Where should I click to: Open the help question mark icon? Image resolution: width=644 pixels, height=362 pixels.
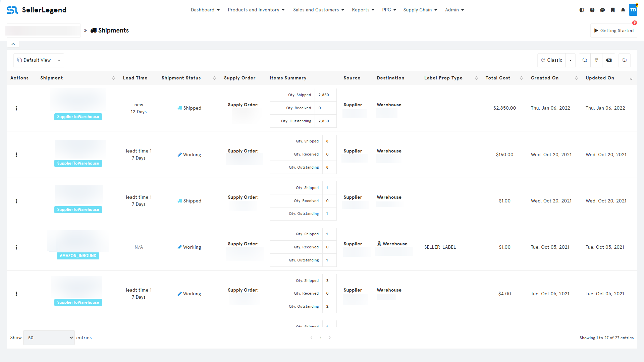click(x=592, y=10)
